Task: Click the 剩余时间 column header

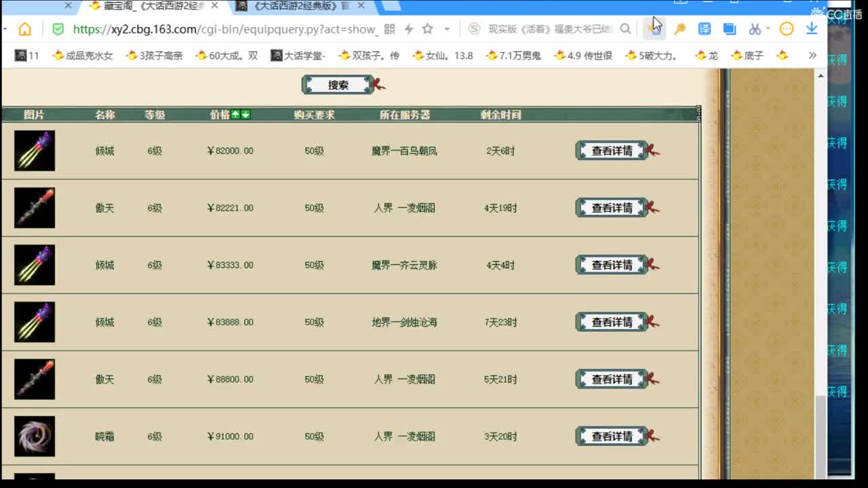Action: click(500, 115)
